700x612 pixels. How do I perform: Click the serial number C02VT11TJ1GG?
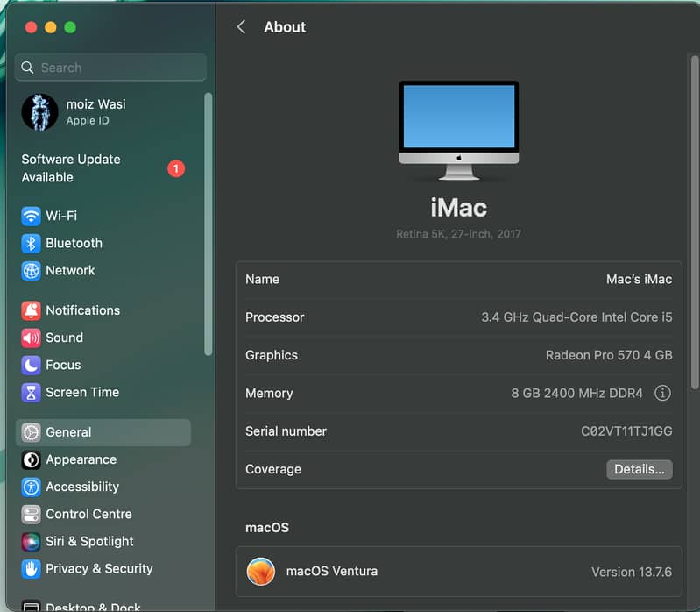point(626,431)
